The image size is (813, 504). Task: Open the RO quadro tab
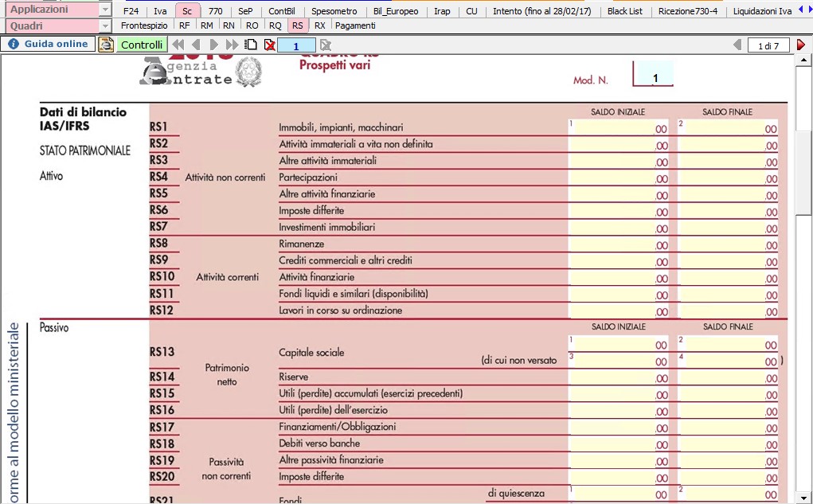point(252,25)
